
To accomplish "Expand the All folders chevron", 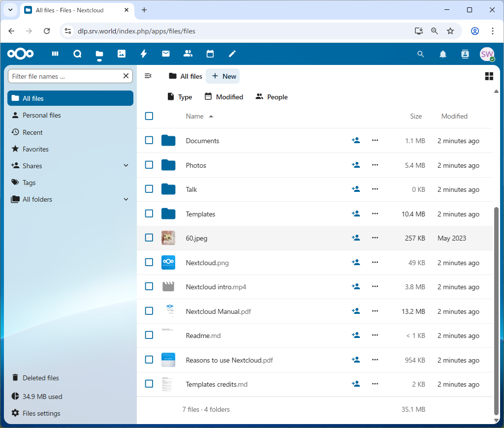I will pos(126,199).
